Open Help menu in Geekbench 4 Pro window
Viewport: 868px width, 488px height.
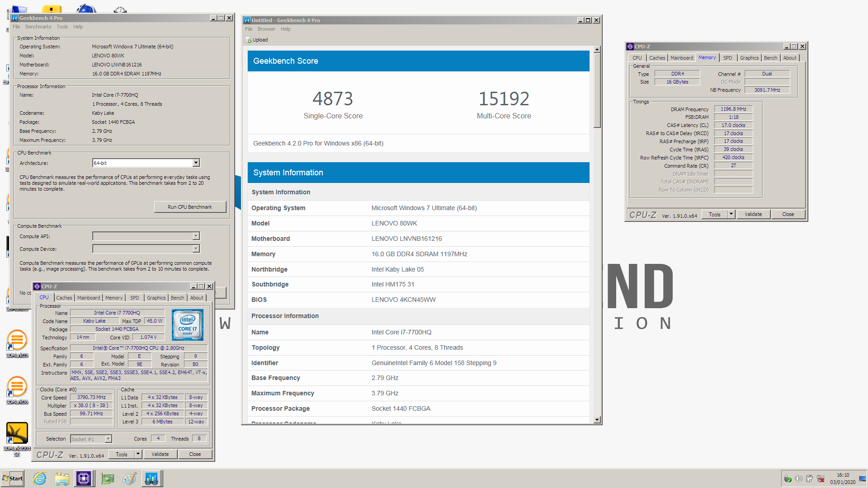point(78,27)
